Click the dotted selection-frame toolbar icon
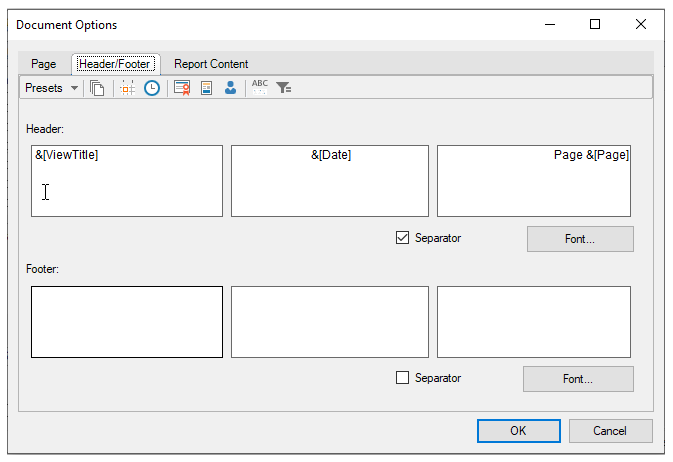Image resolution: width=673 pixels, height=462 pixels. (127, 88)
